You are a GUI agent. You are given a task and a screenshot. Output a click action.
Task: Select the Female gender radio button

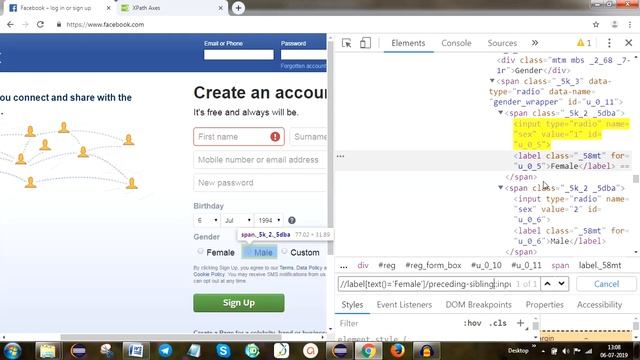tap(200, 251)
